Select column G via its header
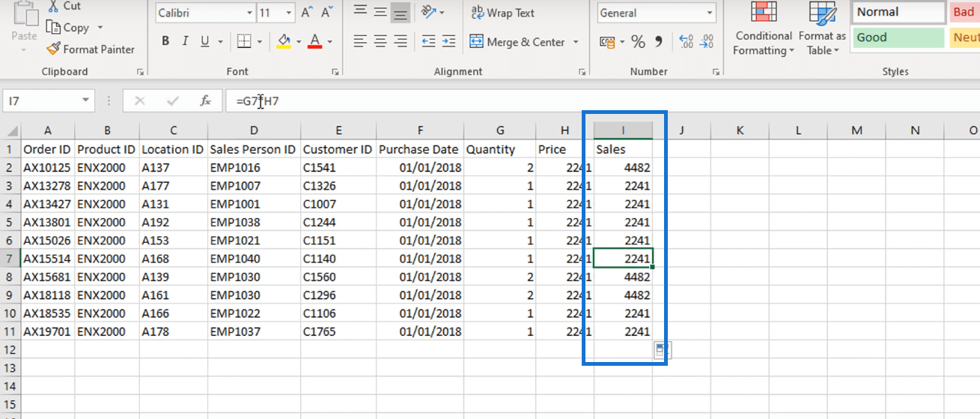Image resolution: width=980 pixels, height=419 pixels. point(500,130)
